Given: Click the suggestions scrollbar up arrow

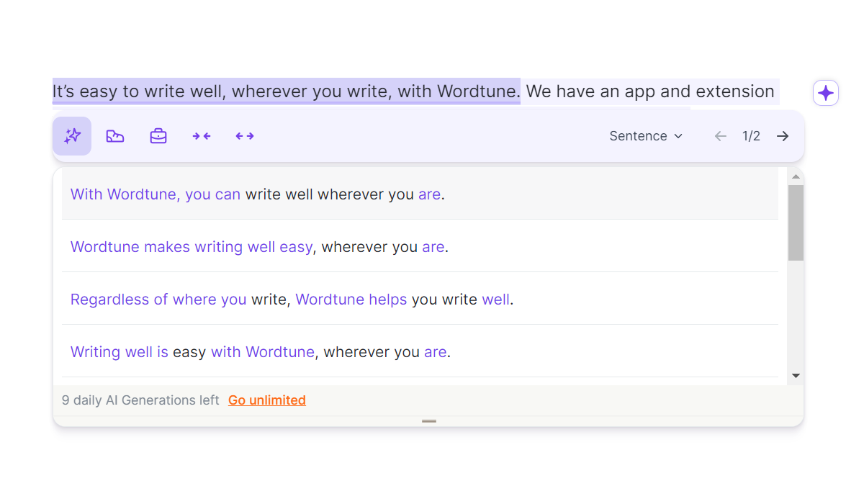Looking at the screenshot, I should coord(796,176).
